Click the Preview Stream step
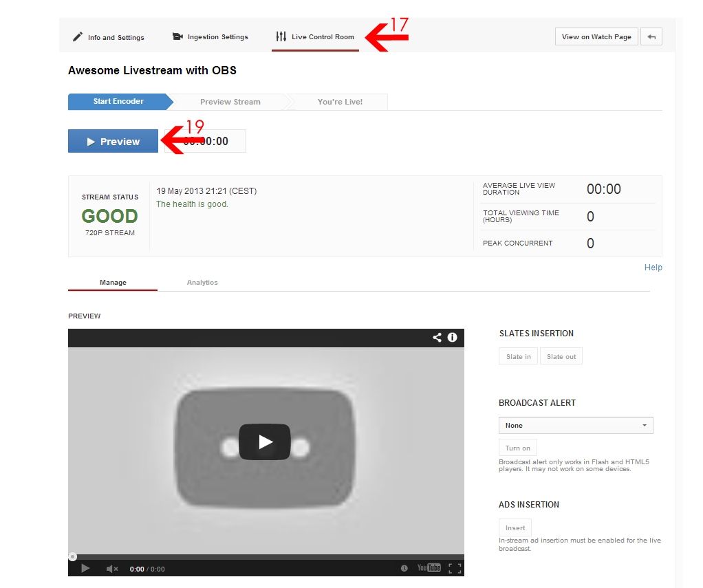The height and width of the screenshot is (588, 703). [x=230, y=102]
